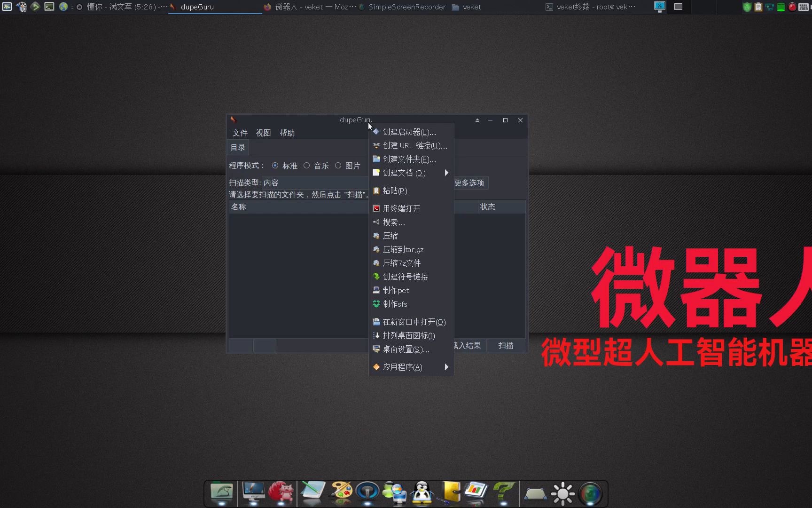Viewport: 812px width, 508px height.
Task: Select the 图片 application mode radio
Action: 348,166
